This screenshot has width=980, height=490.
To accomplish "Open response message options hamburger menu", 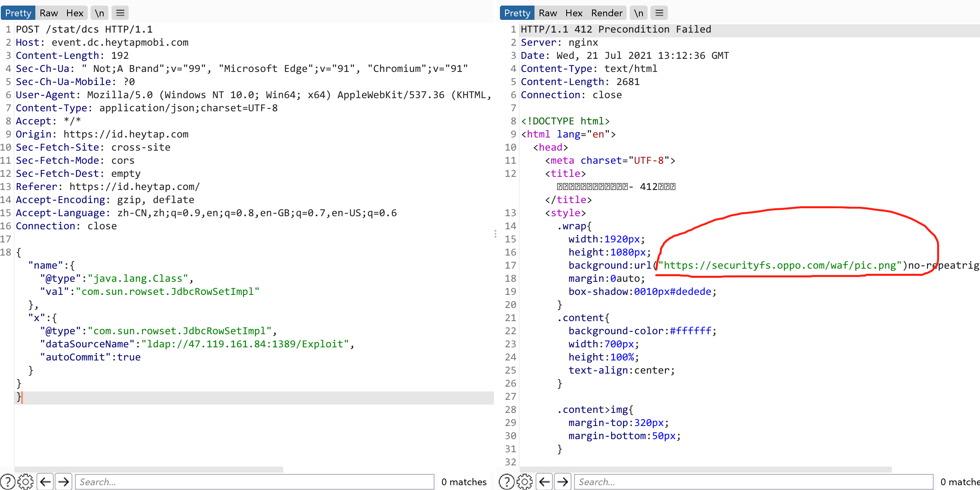I will tap(659, 13).
